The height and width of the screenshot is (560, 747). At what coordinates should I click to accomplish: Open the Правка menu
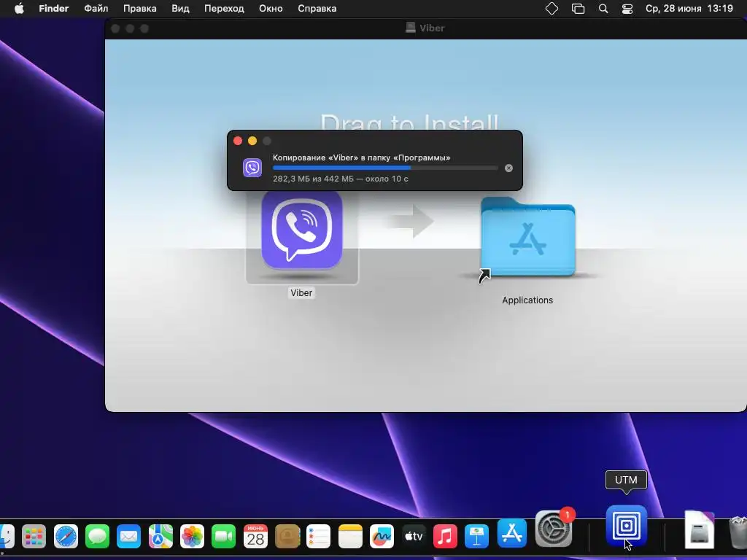click(139, 9)
